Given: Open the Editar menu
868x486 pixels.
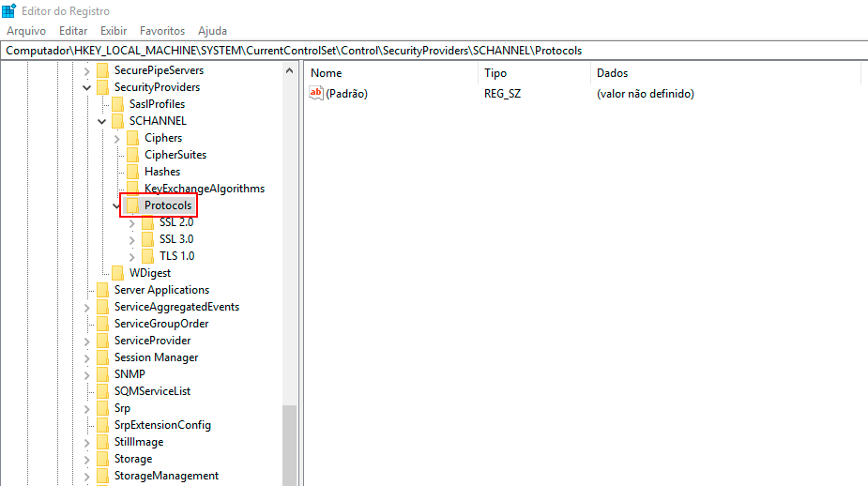Looking at the screenshot, I should 73,31.
